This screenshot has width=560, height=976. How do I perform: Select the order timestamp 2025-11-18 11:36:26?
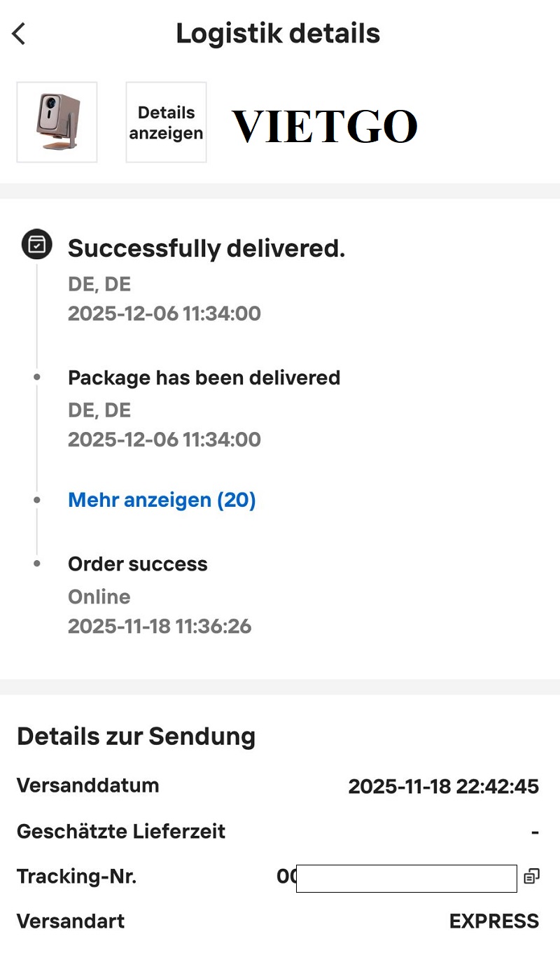coord(160,626)
